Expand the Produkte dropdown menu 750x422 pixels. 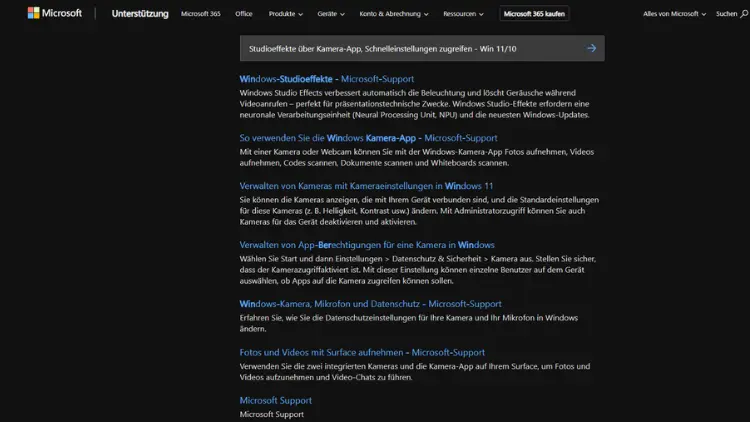[286, 14]
